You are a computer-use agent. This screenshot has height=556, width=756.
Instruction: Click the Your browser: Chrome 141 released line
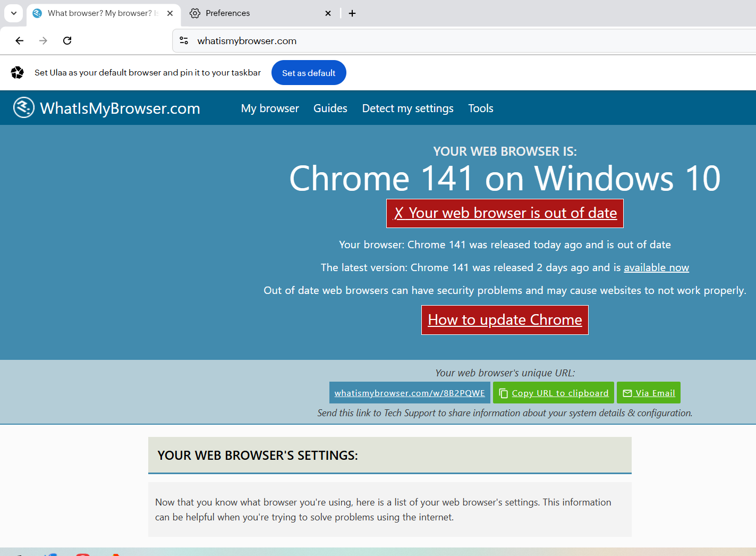(x=505, y=245)
